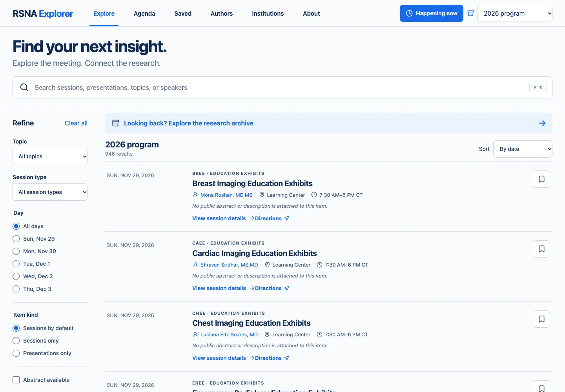Select the All days radio option
Screen dimensions: 565x392
16,226
